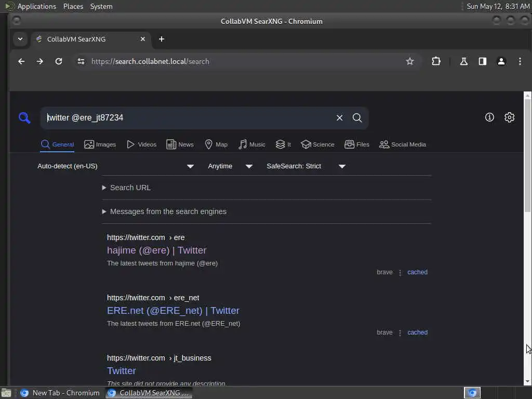This screenshot has width=532, height=399.
Task: Close the CollabVM SearXNG tab
Action: (143, 39)
